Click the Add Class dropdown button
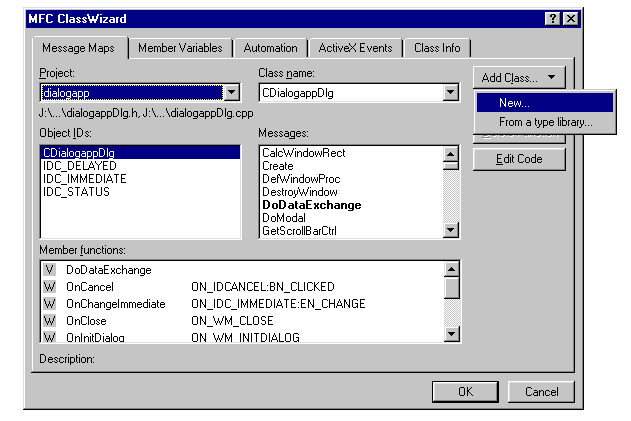Screen dimensions: 631x421 (519, 77)
